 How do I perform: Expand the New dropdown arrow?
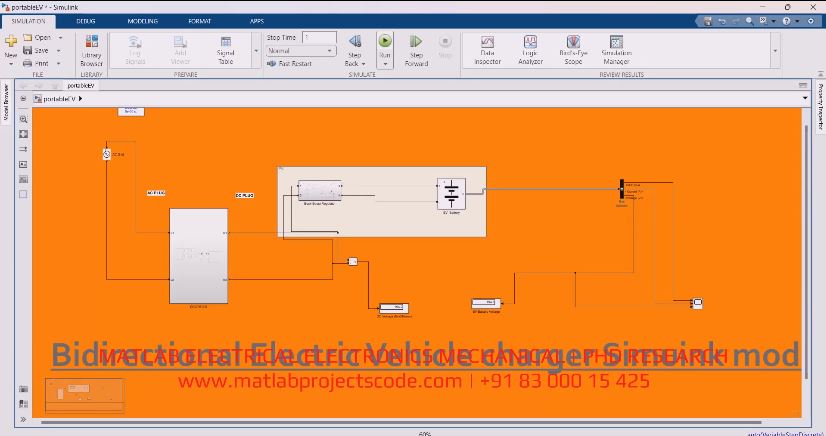(x=11, y=64)
